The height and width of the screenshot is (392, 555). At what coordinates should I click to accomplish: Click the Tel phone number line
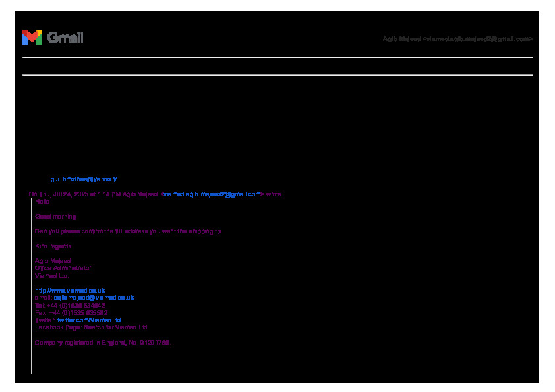(70, 305)
